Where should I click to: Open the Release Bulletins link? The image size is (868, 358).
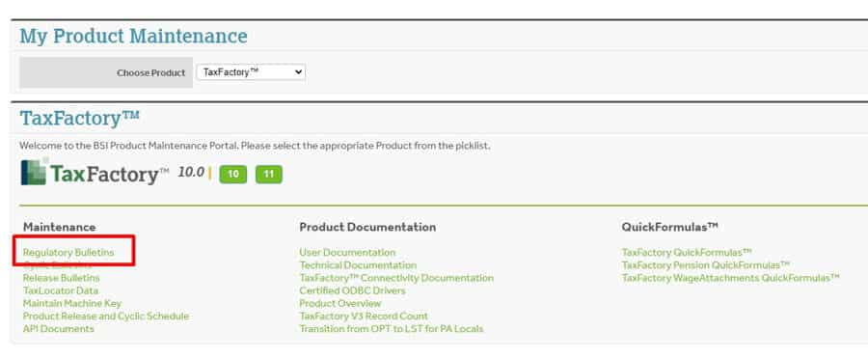pos(62,278)
